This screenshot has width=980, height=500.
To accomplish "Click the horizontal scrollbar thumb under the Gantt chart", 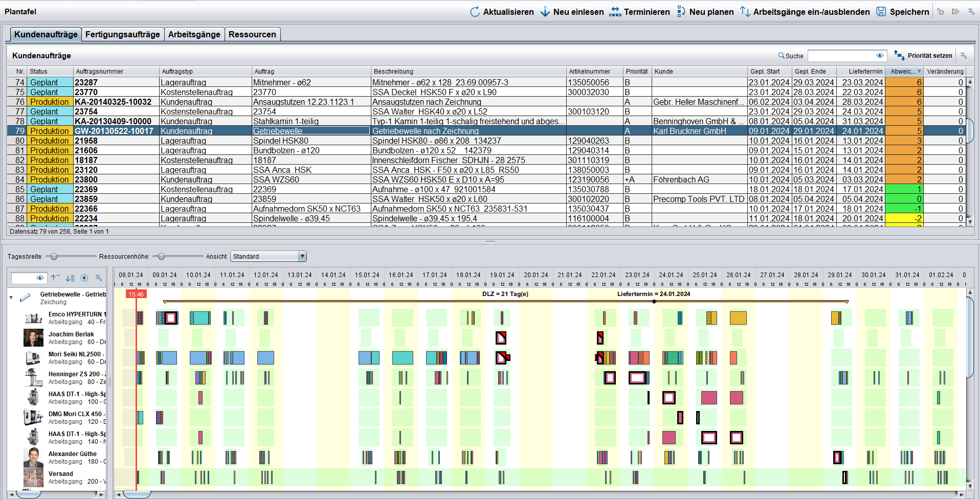I will pos(137,494).
